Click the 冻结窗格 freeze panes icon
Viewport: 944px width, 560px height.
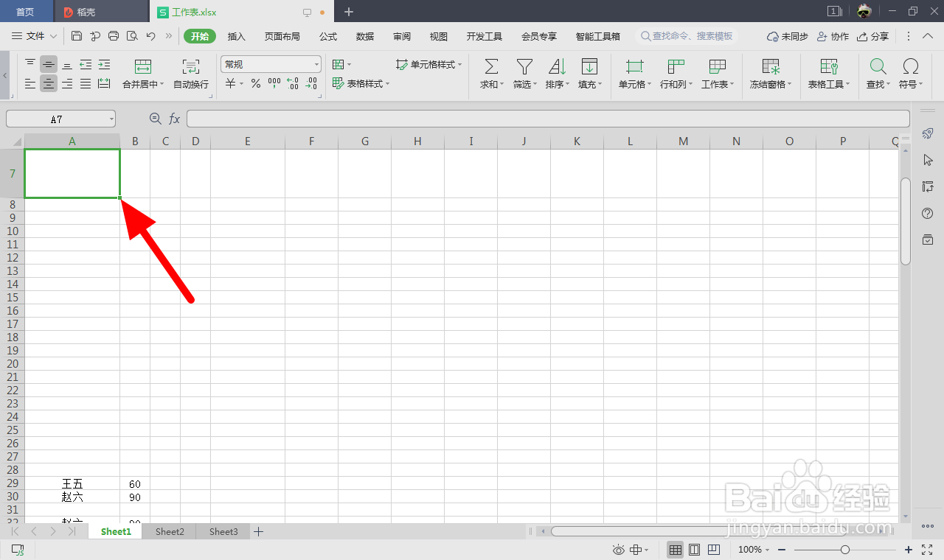coord(771,66)
